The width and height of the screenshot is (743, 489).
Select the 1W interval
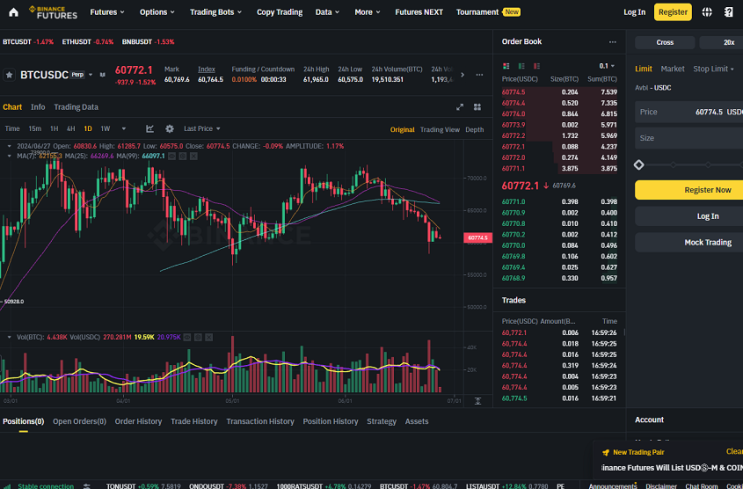(x=105, y=128)
